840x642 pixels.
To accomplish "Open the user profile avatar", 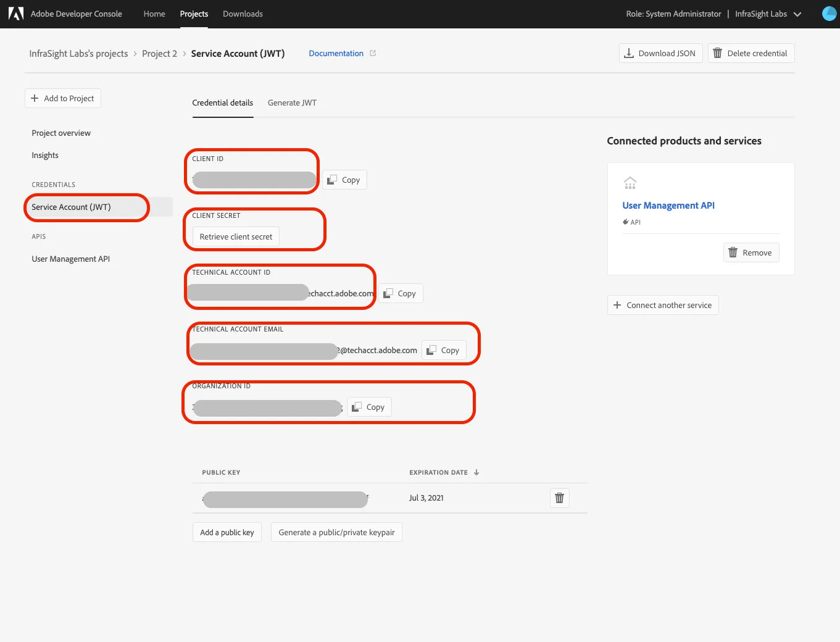I will click(x=830, y=14).
